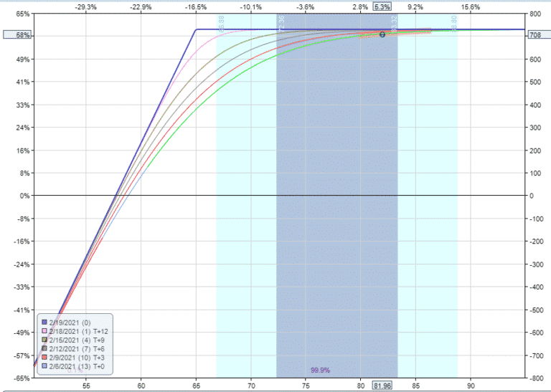Click the -16.5% label on top axis
Viewport: 551px width, 392px height.
pyautogui.click(x=195, y=6)
